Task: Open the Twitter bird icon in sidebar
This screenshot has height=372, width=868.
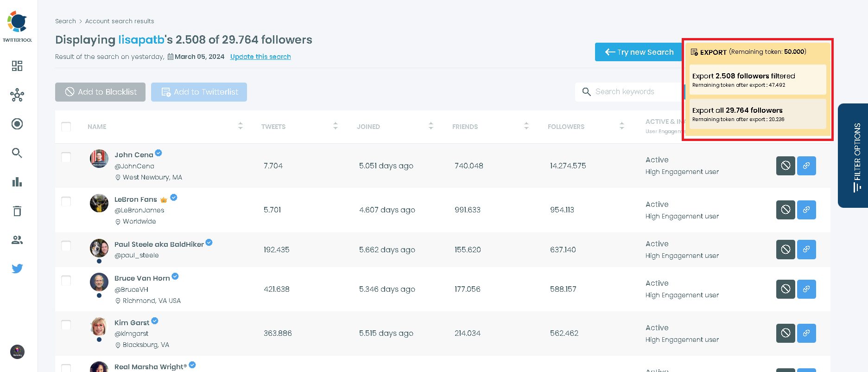Action: 17,269
